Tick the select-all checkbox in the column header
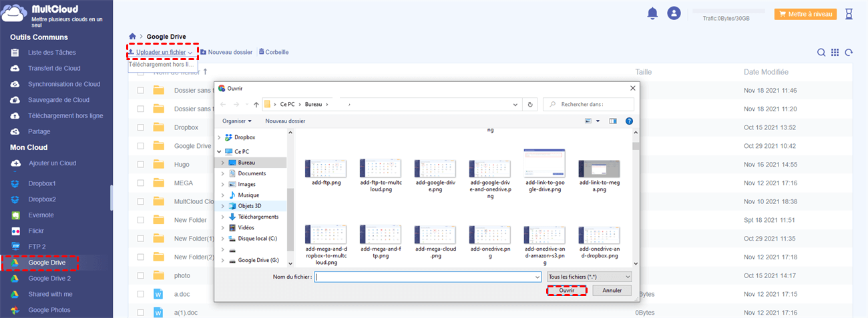Image resolution: width=868 pixels, height=318 pixels. (x=141, y=72)
